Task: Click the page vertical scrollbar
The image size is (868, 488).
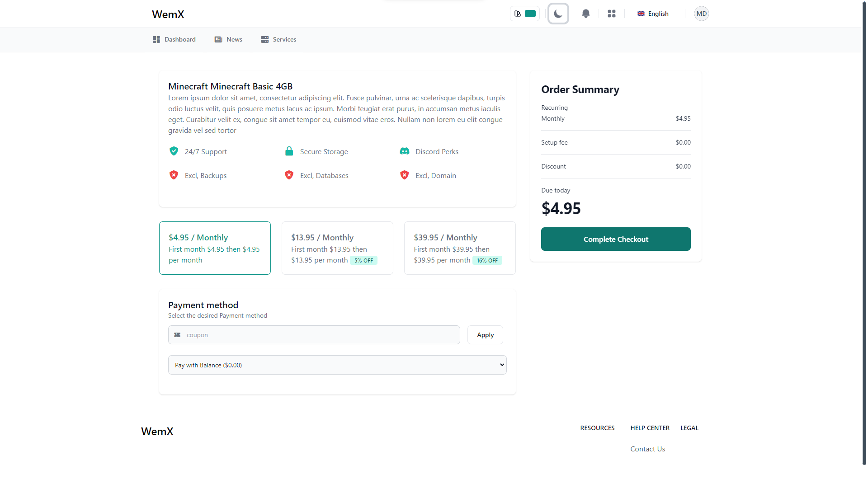Action: point(864,233)
